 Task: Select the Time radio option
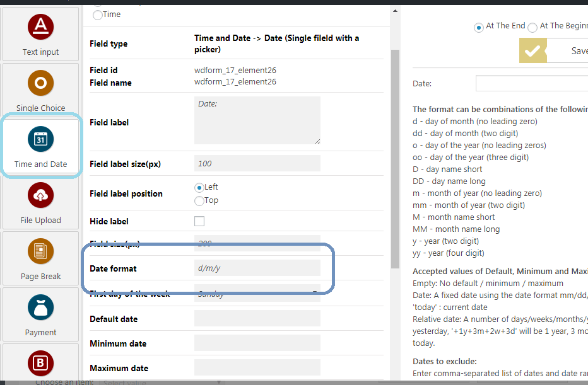(98, 14)
